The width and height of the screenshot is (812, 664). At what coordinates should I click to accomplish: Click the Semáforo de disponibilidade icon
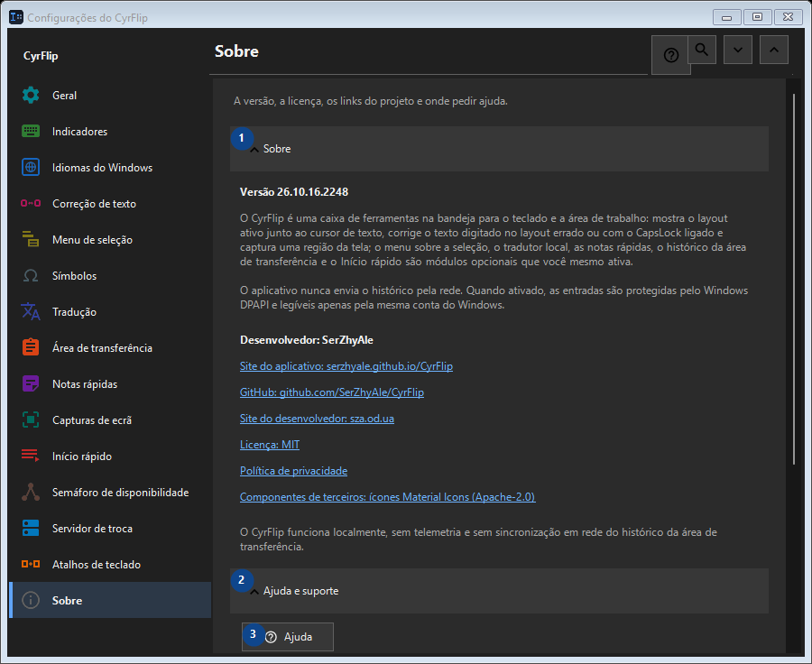point(31,492)
